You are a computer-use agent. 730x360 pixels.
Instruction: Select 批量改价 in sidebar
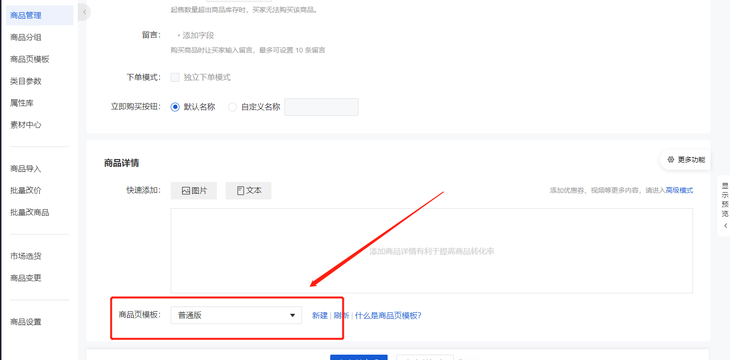(x=26, y=190)
